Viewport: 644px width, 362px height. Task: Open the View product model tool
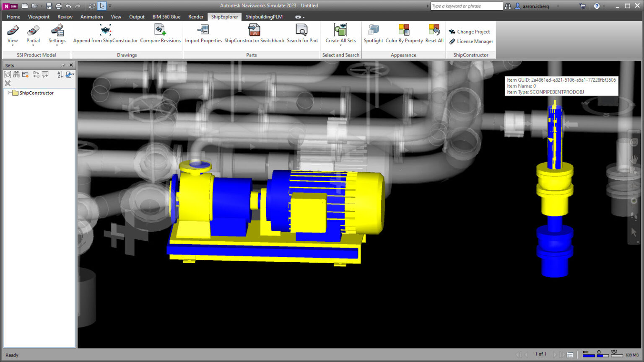pyautogui.click(x=13, y=34)
